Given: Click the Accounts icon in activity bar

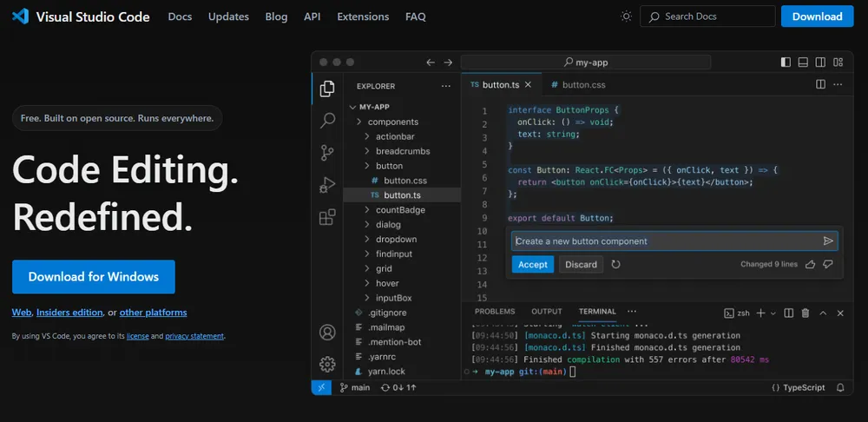Looking at the screenshot, I should (x=327, y=333).
